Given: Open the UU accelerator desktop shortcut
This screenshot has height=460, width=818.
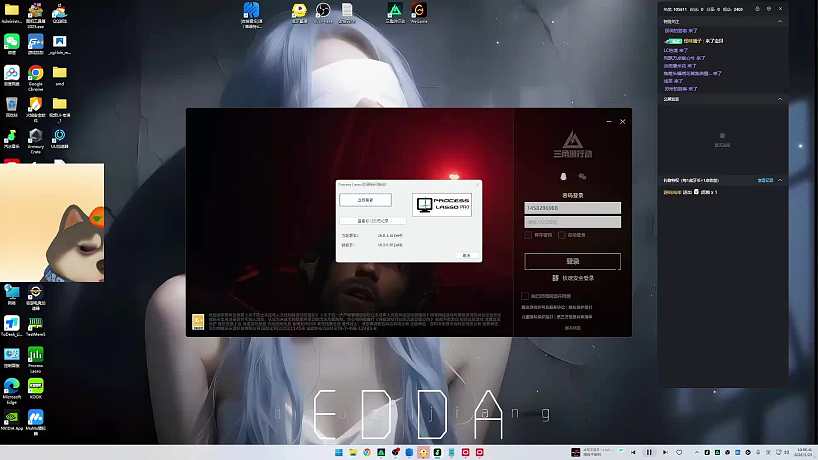Looking at the screenshot, I should tap(59, 139).
